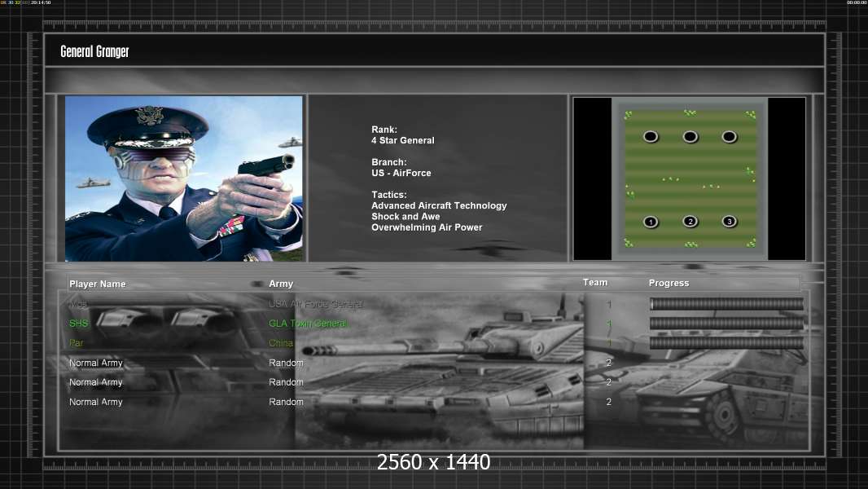Select start position marker 3 on the map
868x489 pixels.
click(730, 222)
